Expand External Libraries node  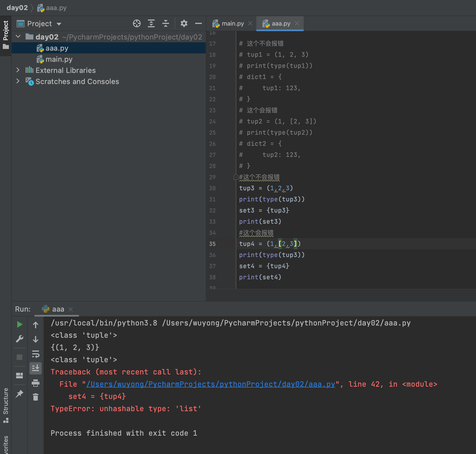click(x=18, y=70)
